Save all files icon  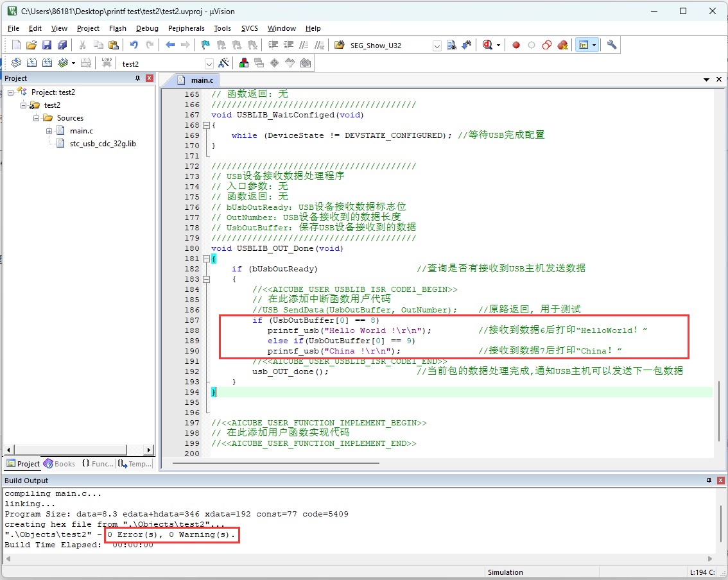coord(62,45)
